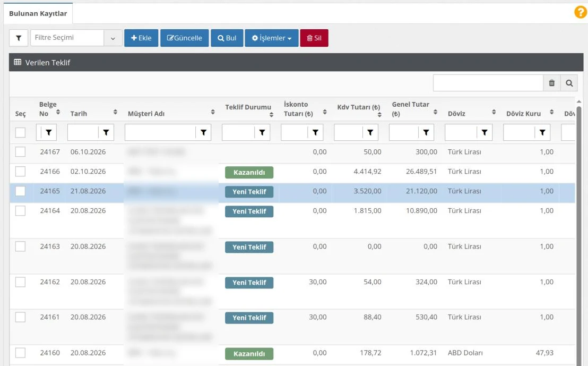Viewport: 588px width, 366px height.
Task: Apply filter funnel for Kdv Tutarı column
Action: coord(370,132)
